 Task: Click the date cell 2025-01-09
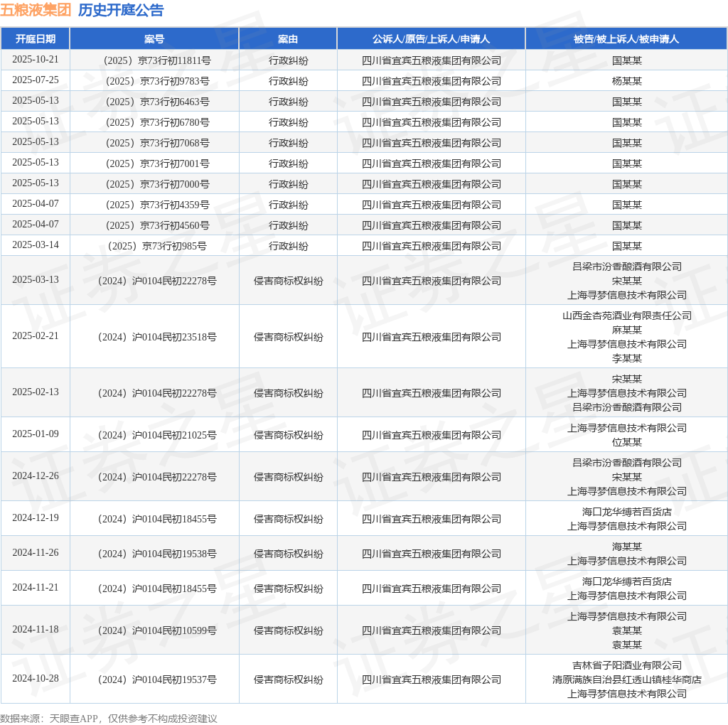coord(36,434)
